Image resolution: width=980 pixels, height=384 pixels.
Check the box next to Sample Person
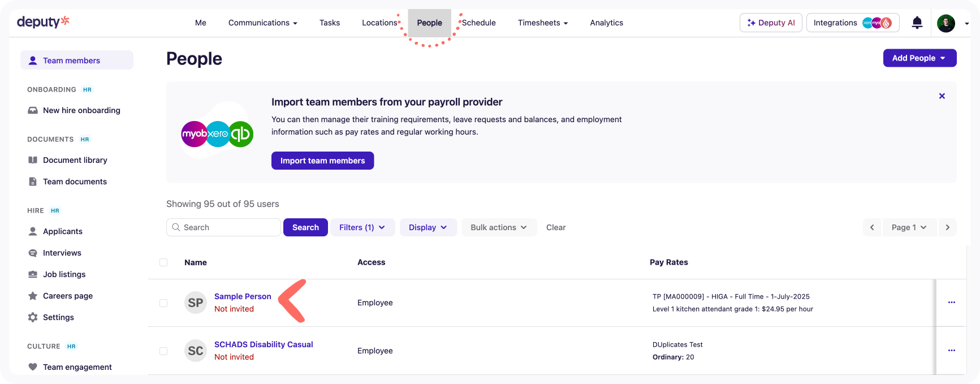tap(163, 303)
